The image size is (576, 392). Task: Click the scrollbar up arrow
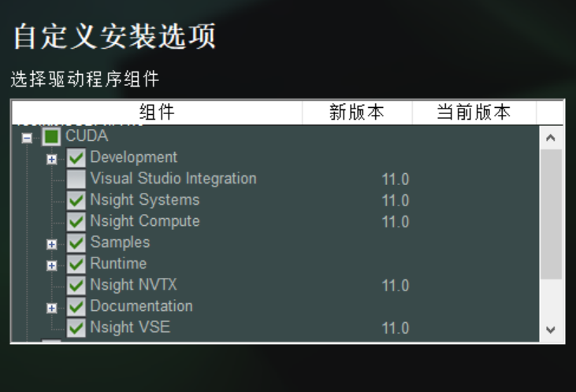551,138
